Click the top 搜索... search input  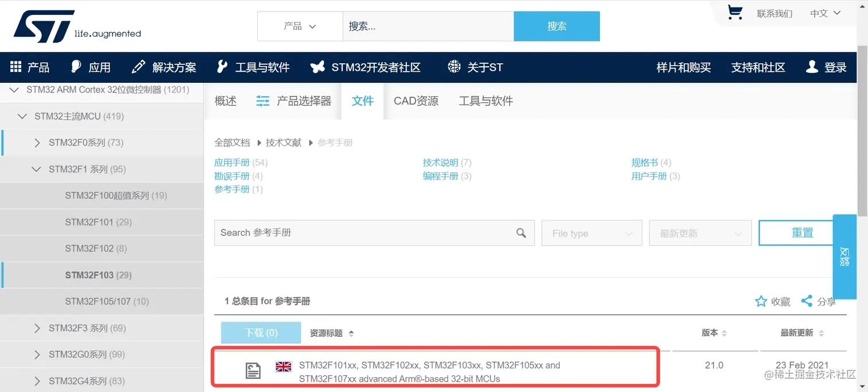(428, 26)
